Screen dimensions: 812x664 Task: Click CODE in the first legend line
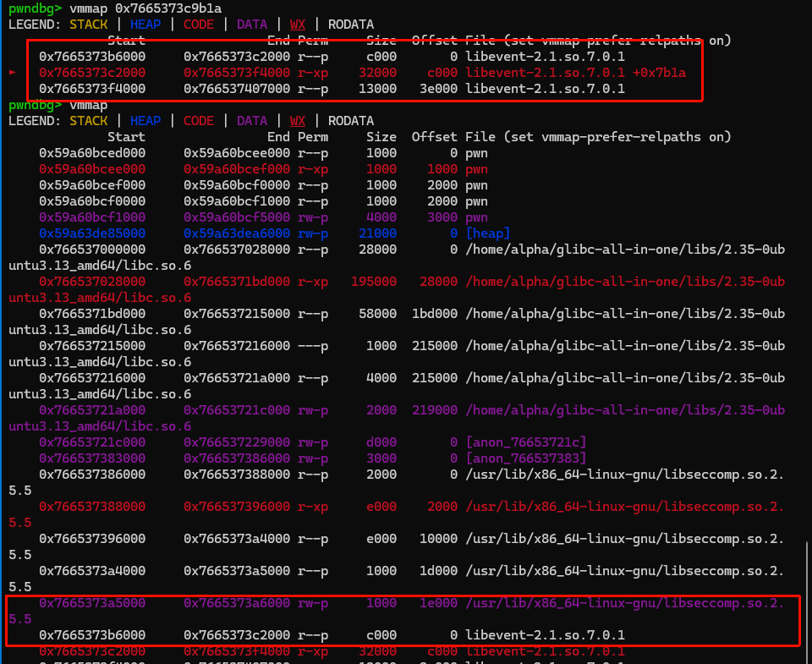pos(198,25)
